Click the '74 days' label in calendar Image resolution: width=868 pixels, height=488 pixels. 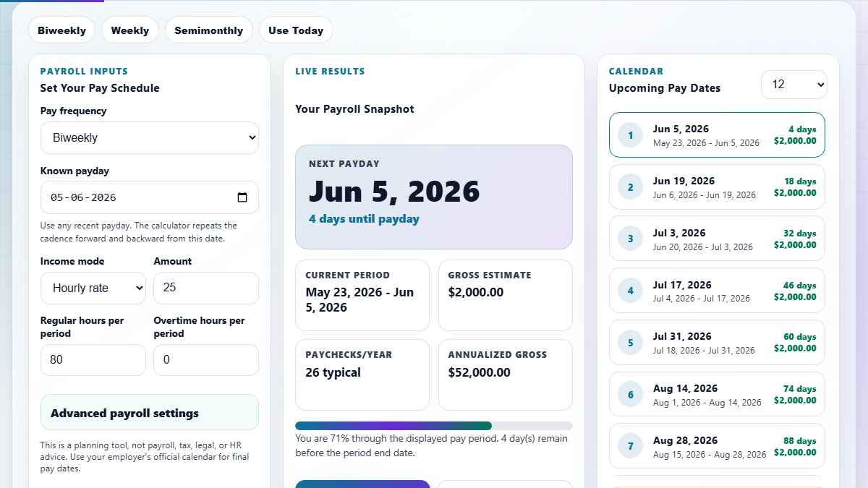[800, 389]
